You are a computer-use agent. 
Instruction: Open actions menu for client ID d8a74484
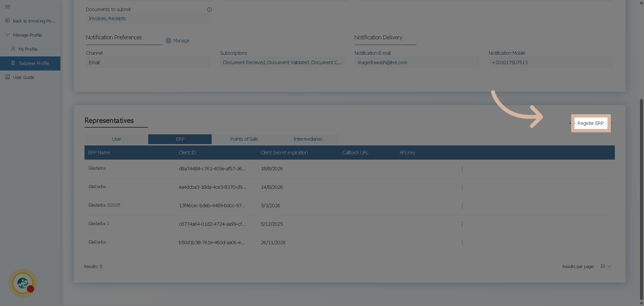462,169
